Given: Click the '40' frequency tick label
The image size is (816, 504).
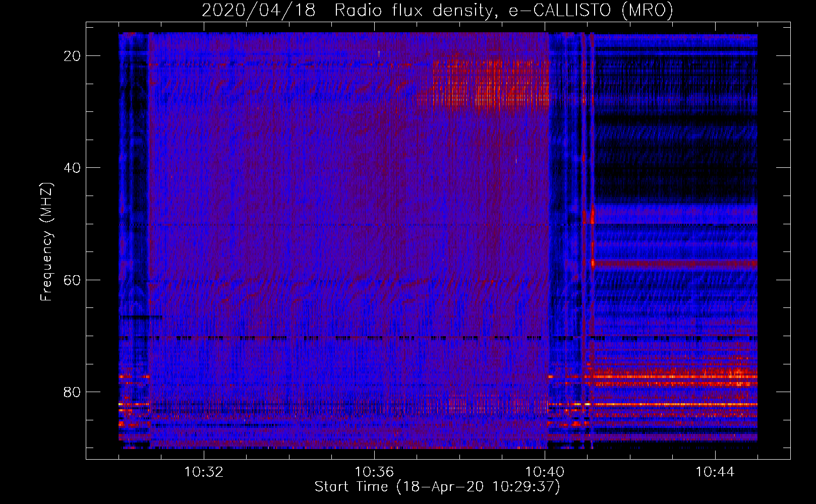Looking at the screenshot, I should (x=73, y=168).
